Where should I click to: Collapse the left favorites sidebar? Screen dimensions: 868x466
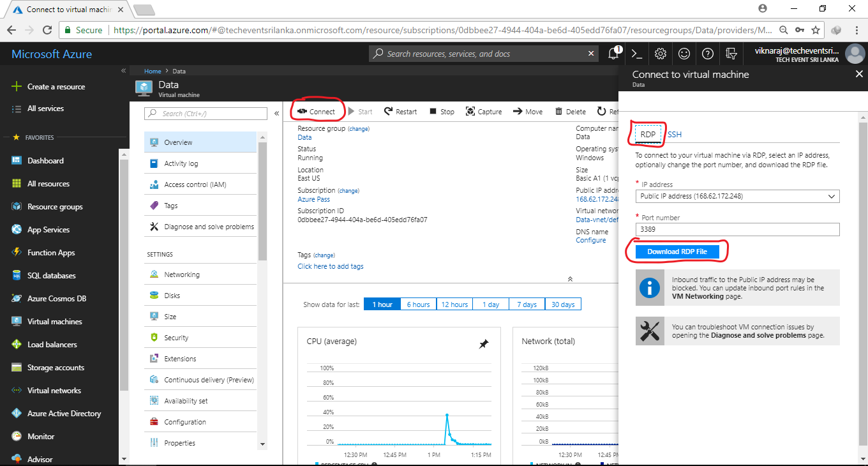[123, 71]
